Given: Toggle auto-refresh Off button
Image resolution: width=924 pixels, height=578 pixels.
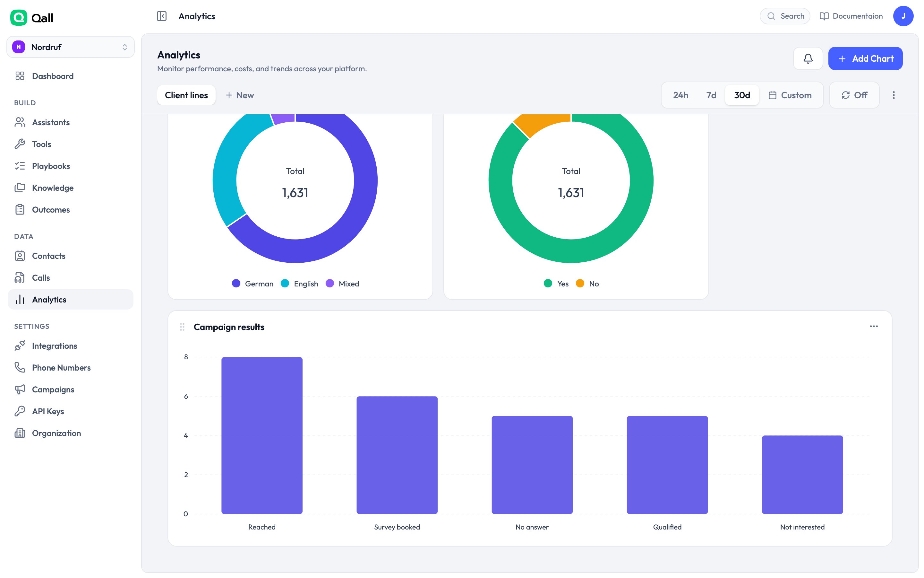Looking at the screenshot, I should pos(854,95).
